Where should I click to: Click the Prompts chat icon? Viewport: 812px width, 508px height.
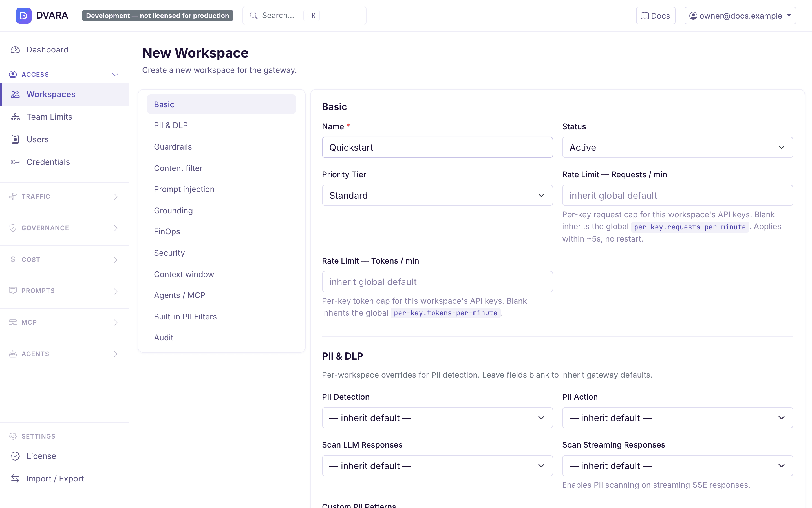coord(13,291)
